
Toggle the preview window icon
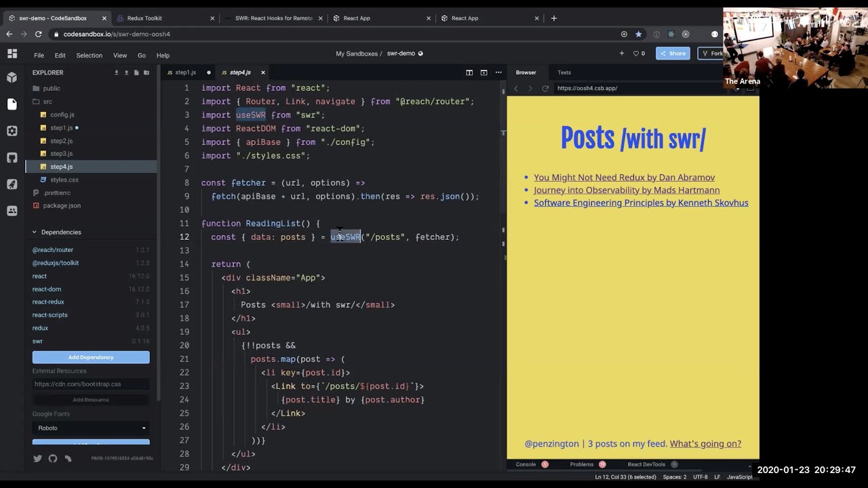click(484, 73)
